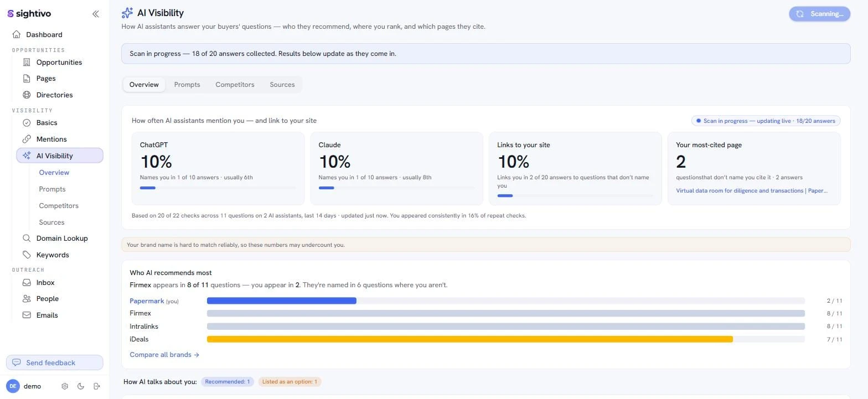Click the Claude 10% progress bar
Image resolution: width=868 pixels, height=399 pixels.
point(397,188)
